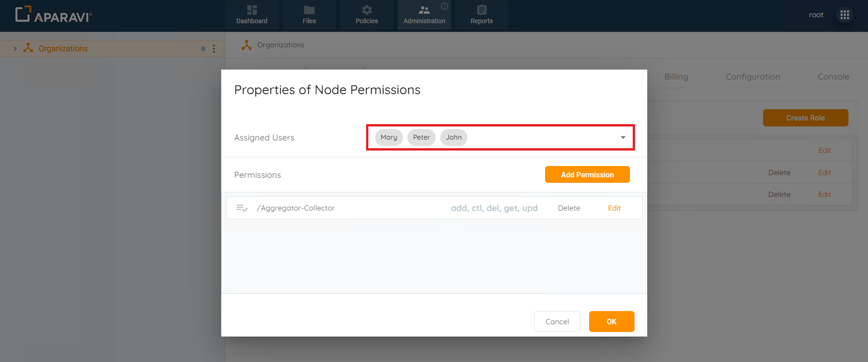The height and width of the screenshot is (362, 868).
Task: Delete the /Aggregator-Collector permission
Action: (569, 208)
